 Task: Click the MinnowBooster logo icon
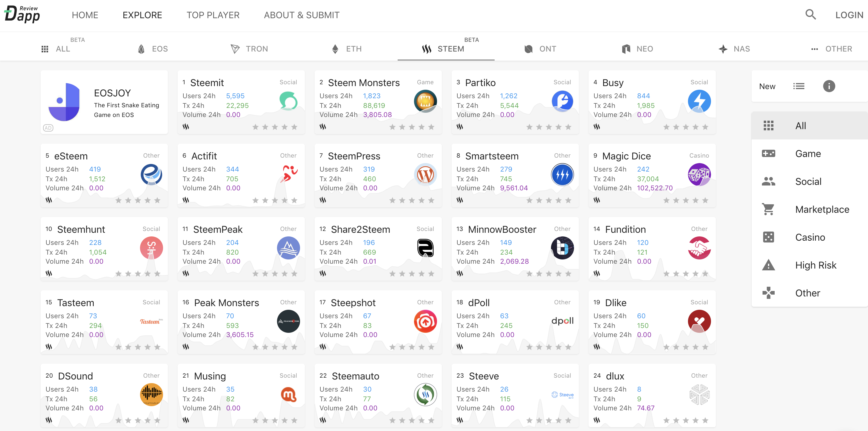click(563, 248)
